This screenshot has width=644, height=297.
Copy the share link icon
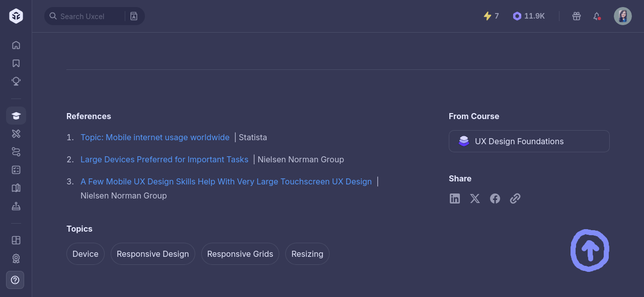click(515, 199)
